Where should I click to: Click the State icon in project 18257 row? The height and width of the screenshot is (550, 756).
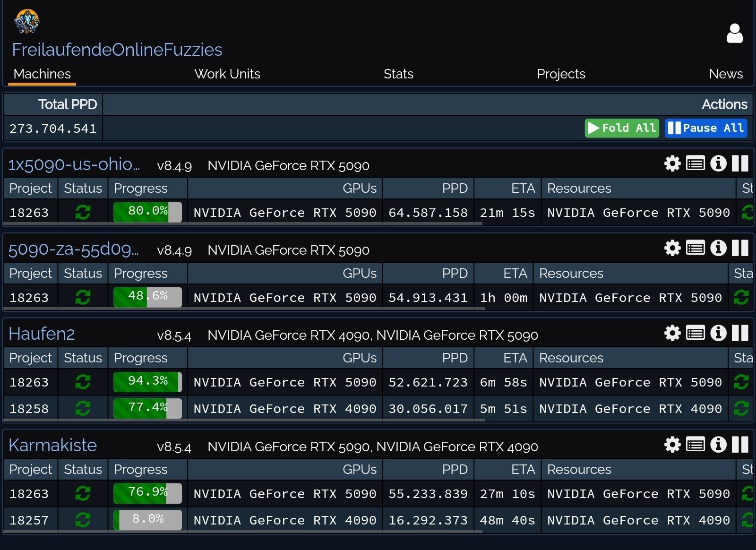click(747, 520)
